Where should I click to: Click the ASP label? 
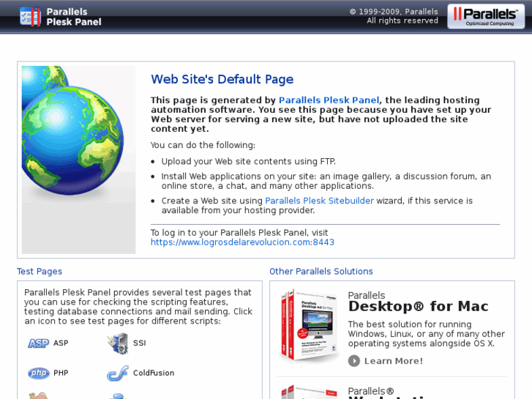[61, 343]
